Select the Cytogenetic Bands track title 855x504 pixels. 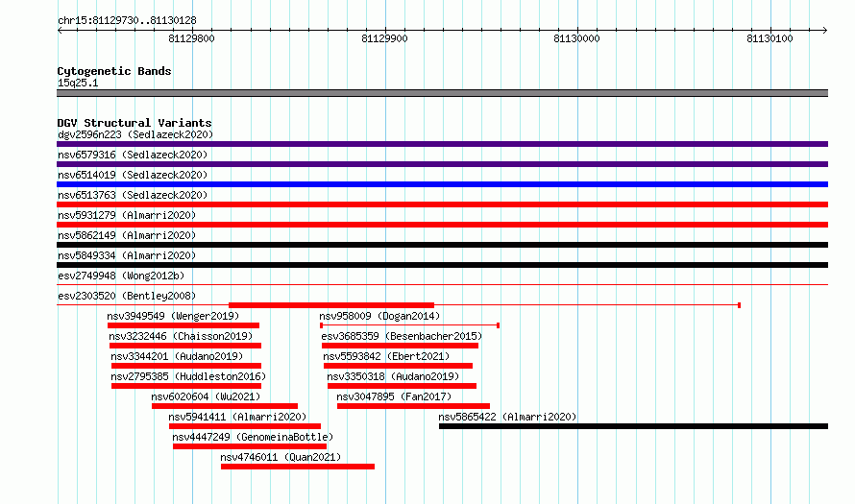(x=114, y=71)
